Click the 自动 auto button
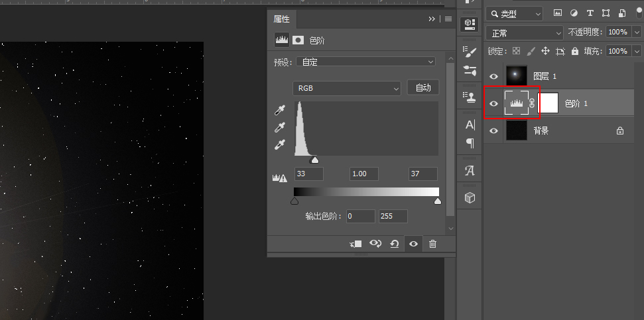644x320 pixels. [423, 87]
